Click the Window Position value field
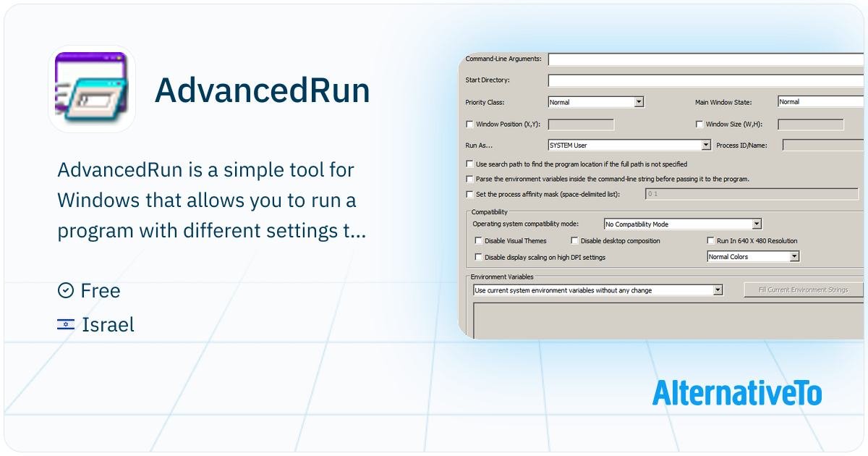The image size is (868, 456). pyautogui.click(x=581, y=124)
